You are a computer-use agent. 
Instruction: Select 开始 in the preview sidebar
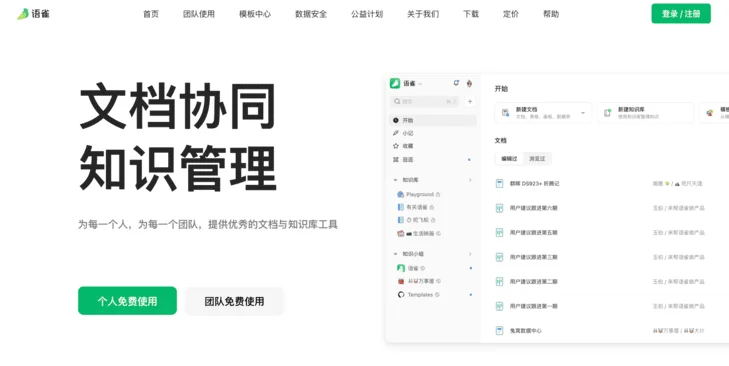pyautogui.click(x=433, y=120)
